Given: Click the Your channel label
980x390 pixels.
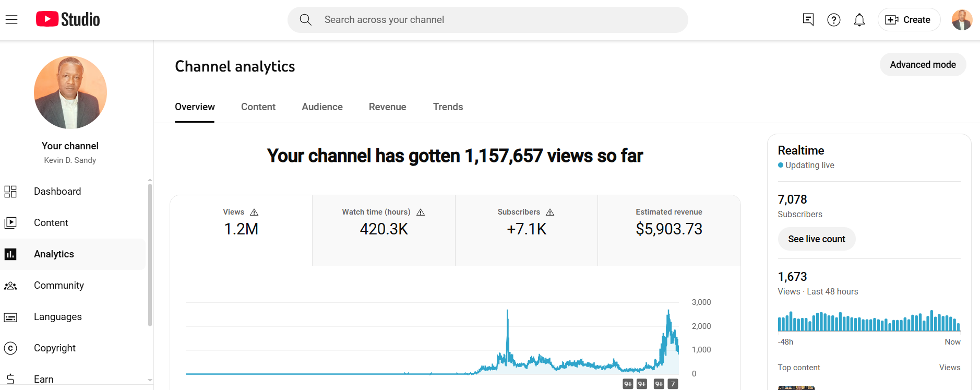Looking at the screenshot, I should (70, 146).
